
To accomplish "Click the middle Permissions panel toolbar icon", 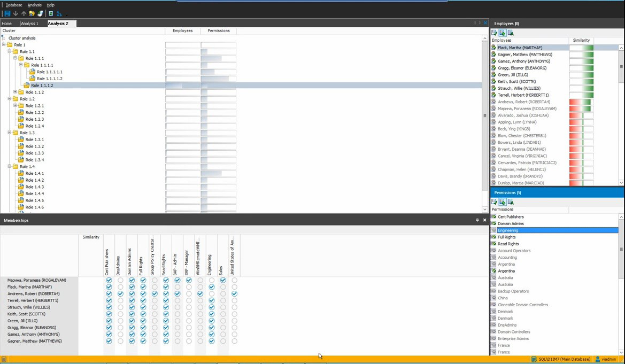I will point(502,202).
